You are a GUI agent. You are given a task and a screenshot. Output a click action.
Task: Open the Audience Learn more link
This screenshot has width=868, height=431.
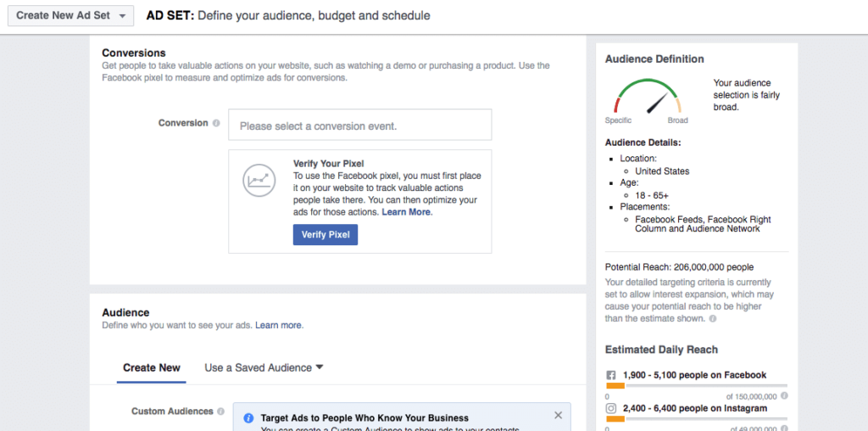coord(278,325)
